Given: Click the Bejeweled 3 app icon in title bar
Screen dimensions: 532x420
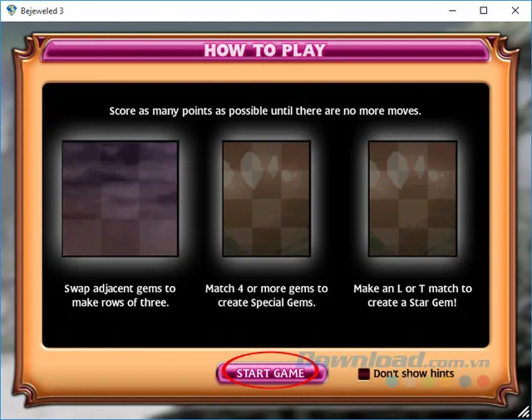Looking at the screenshot, I should click(x=11, y=11).
